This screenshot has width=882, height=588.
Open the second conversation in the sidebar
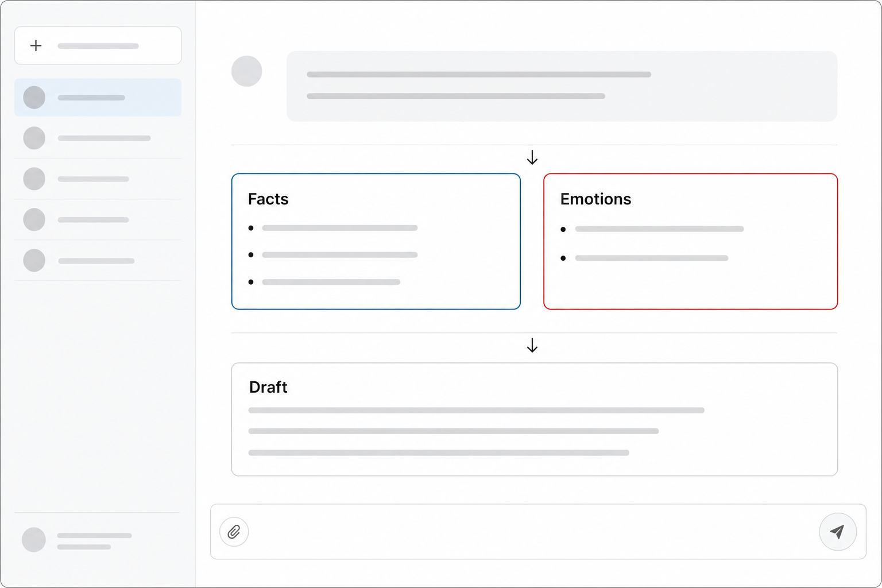pos(98,138)
